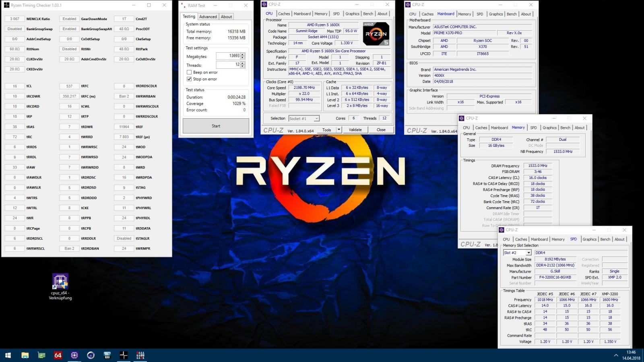Image resolution: width=644 pixels, height=362 pixels.
Task: Click the CPU-Z SPD window title icon
Action: pyautogui.click(x=502, y=230)
